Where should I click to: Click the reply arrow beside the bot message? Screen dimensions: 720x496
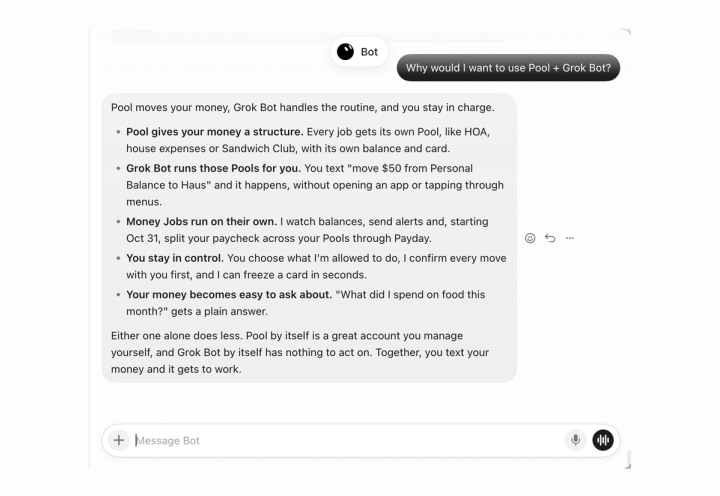click(x=550, y=238)
